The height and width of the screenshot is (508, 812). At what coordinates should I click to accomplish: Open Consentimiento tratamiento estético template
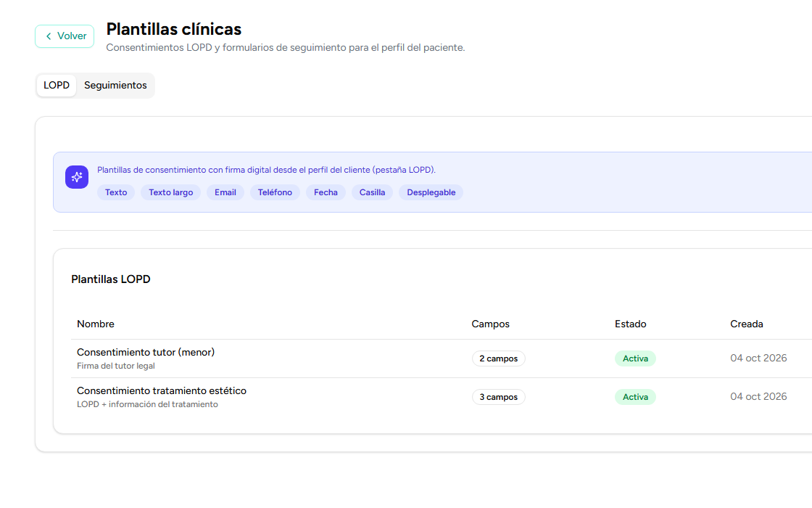(162, 391)
